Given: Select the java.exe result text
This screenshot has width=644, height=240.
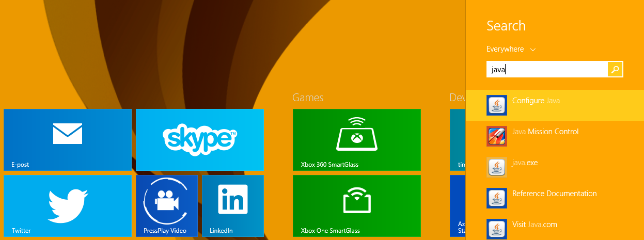Looking at the screenshot, I should click(x=525, y=163).
